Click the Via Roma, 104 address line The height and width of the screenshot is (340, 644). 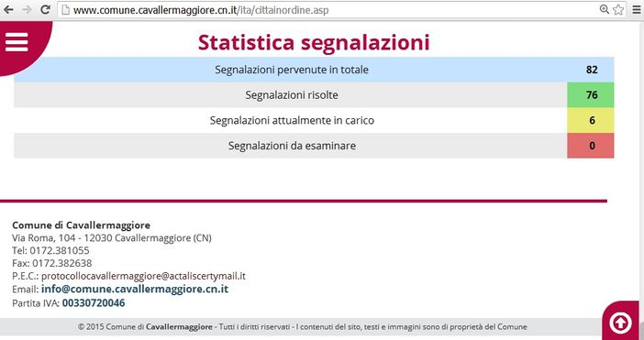point(112,238)
